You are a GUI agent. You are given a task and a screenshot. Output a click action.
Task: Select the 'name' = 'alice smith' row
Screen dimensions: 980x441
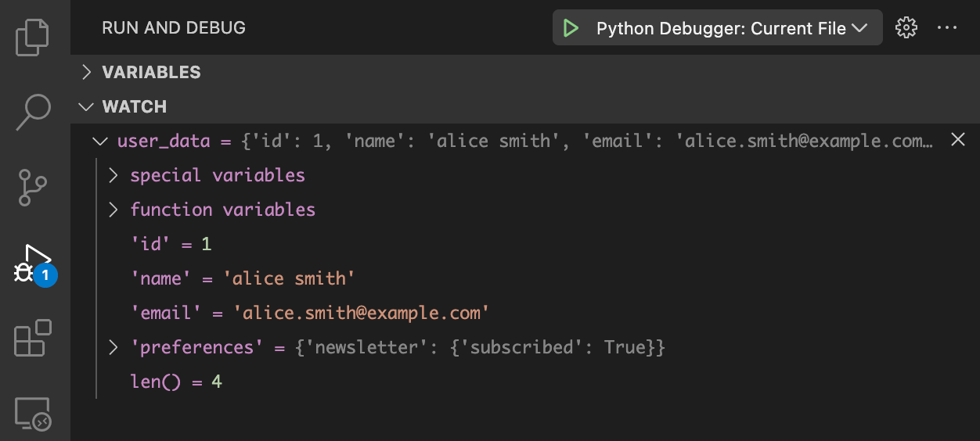(524, 278)
